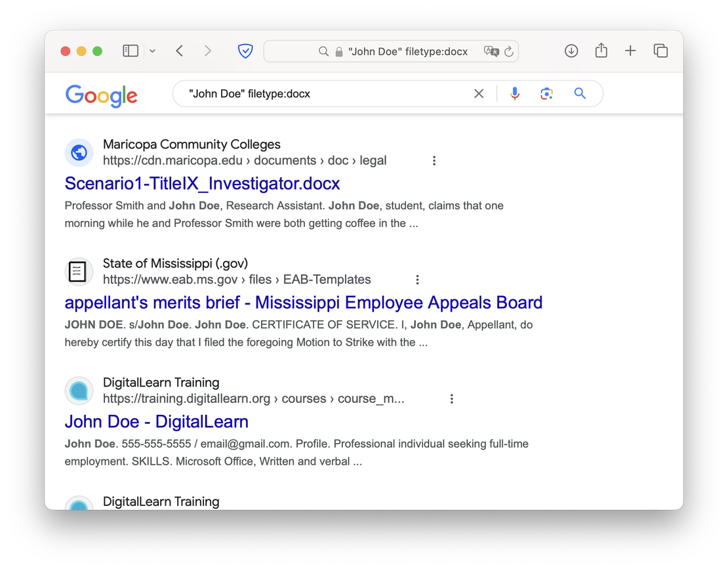This screenshot has height=569, width=728.
Task: Reload the current page
Action: click(508, 51)
